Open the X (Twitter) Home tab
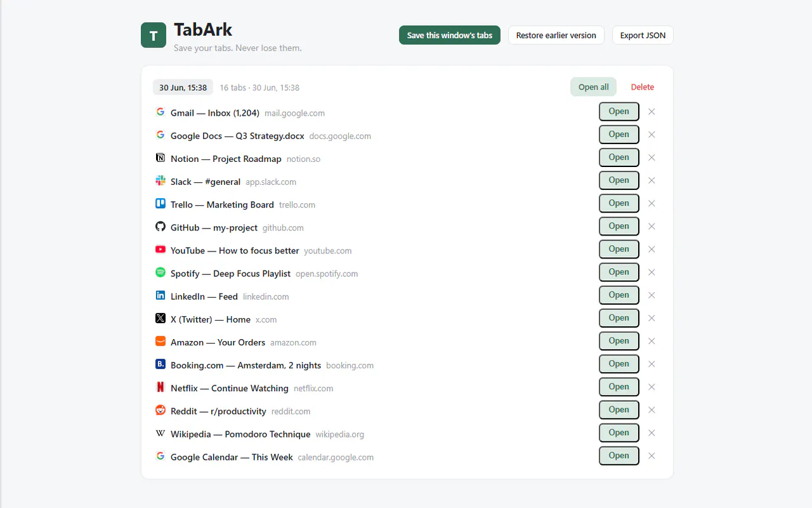The image size is (812, 508). (619, 318)
